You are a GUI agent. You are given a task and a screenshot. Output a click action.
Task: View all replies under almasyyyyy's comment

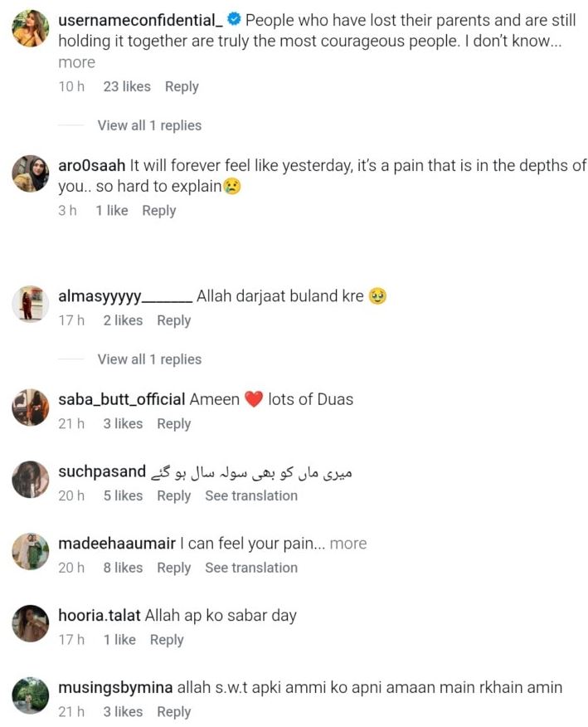[x=149, y=359]
